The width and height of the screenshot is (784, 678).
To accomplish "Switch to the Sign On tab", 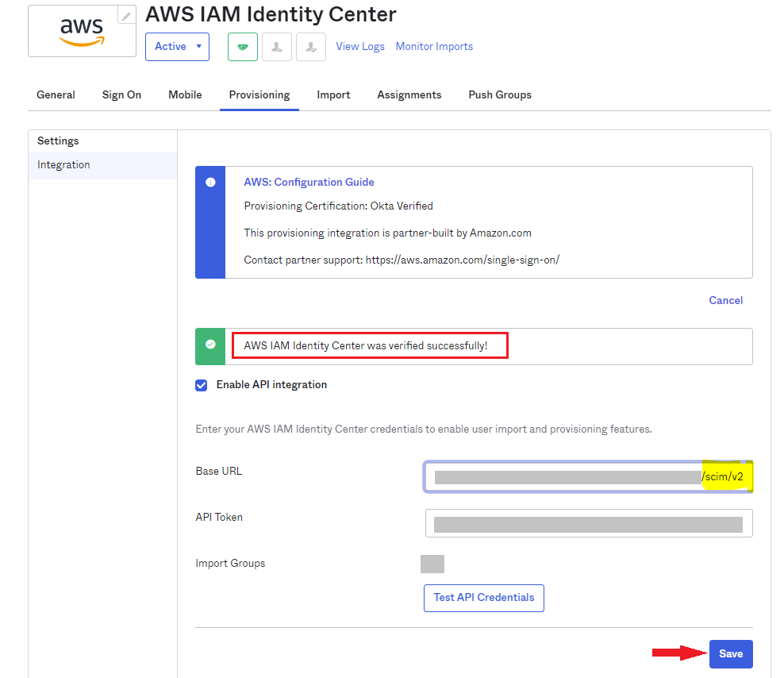I will point(121,95).
